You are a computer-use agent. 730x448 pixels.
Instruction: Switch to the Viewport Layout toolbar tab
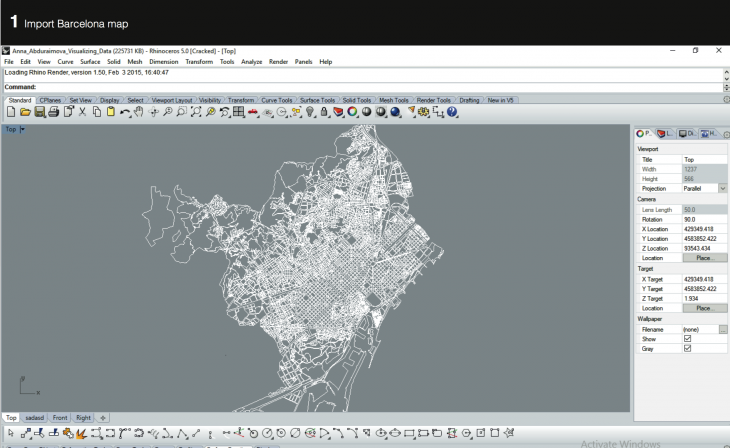click(172, 100)
